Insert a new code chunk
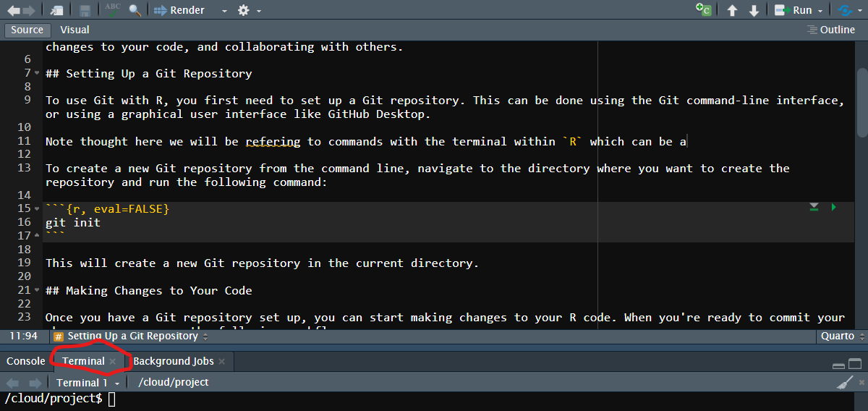 (x=703, y=10)
